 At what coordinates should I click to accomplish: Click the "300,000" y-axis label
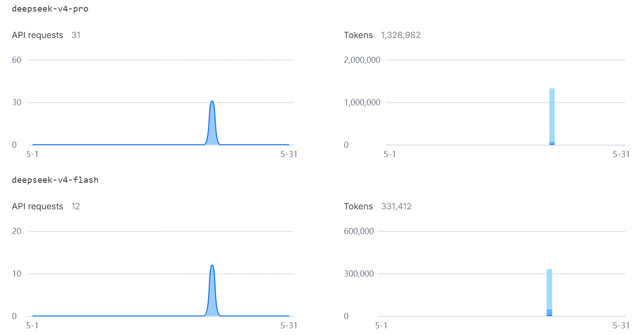pos(359,273)
